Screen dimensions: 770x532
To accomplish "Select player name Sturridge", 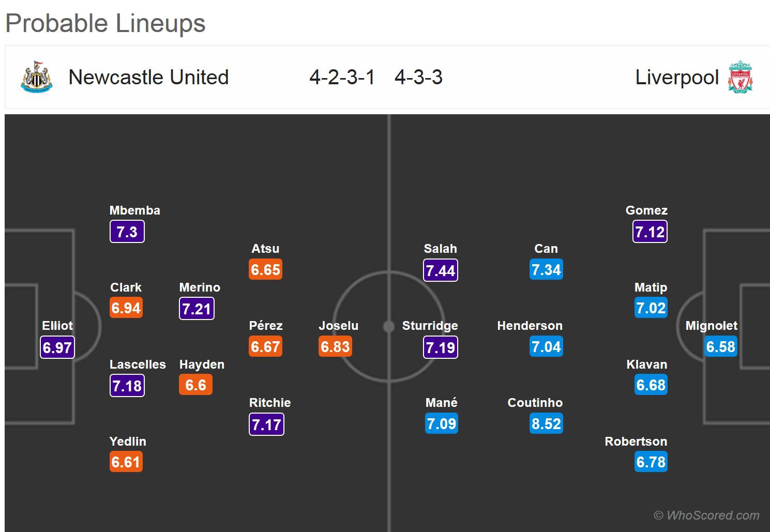I will click(x=430, y=326).
